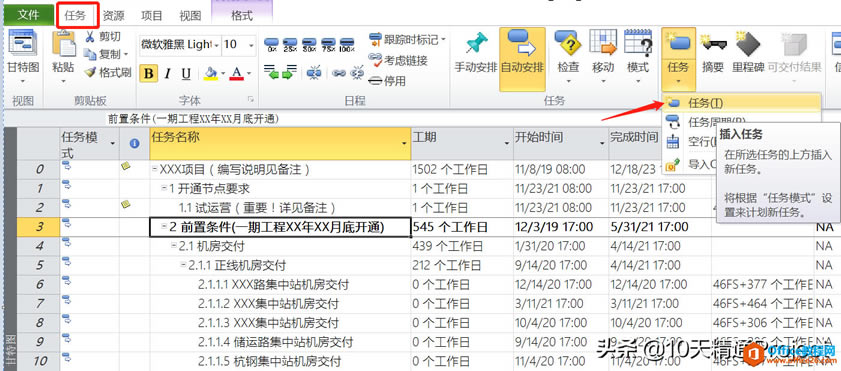The image size is (841, 371).
Task: Click the Gantt chart view icon
Action: 23,44
